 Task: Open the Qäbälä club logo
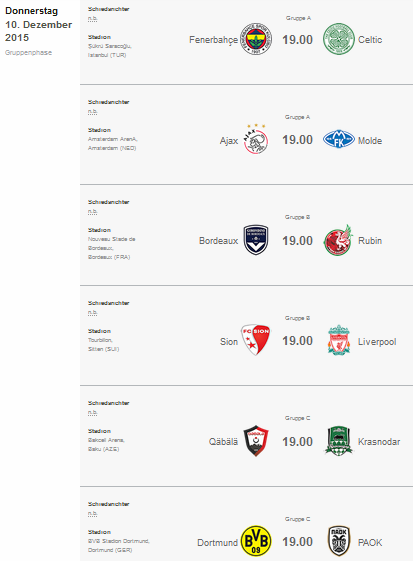point(256,441)
